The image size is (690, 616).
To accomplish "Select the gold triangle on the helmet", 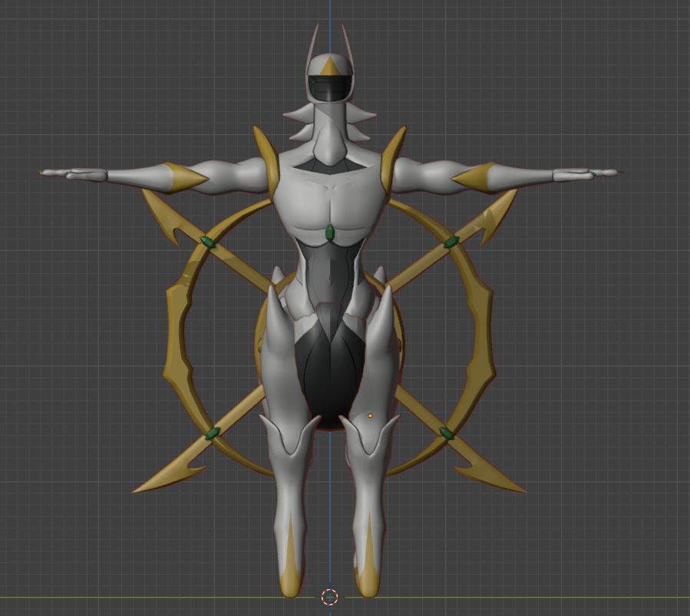I will click(x=328, y=68).
